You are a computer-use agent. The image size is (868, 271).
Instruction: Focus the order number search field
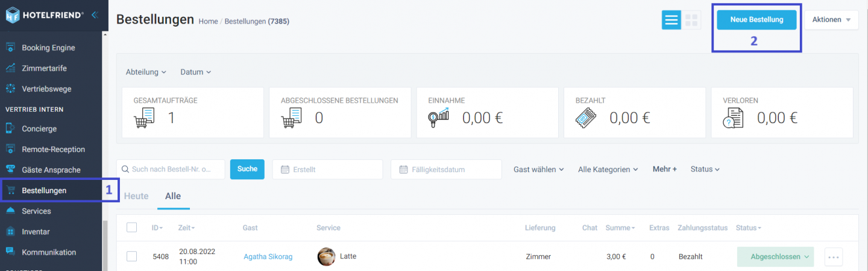coord(171,170)
